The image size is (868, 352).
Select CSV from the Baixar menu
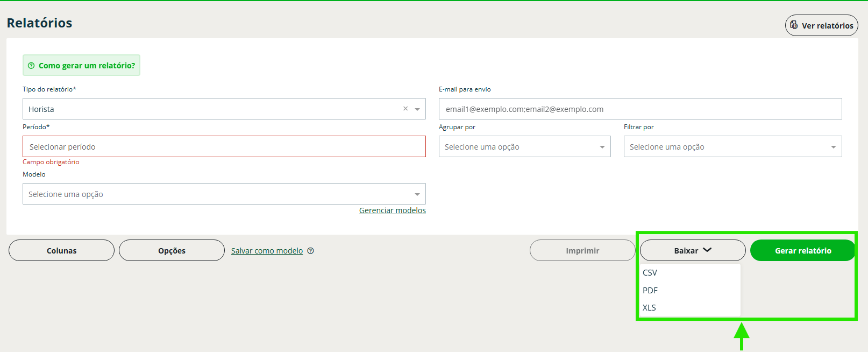point(650,273)
